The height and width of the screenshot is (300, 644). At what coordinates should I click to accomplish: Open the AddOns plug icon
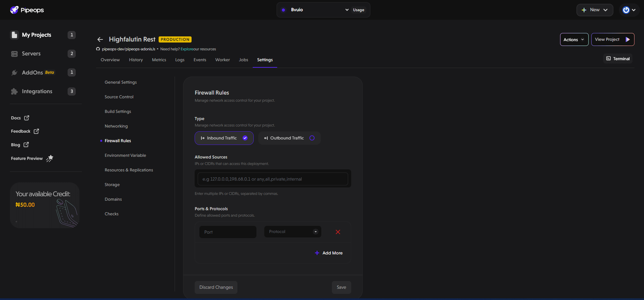click(x=14, y=72)
